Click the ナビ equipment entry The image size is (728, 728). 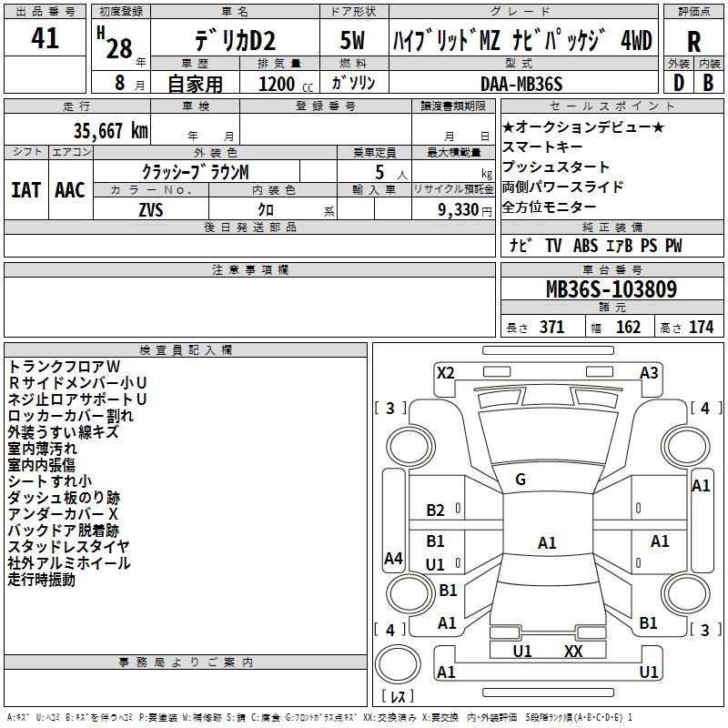click(521, 246)
